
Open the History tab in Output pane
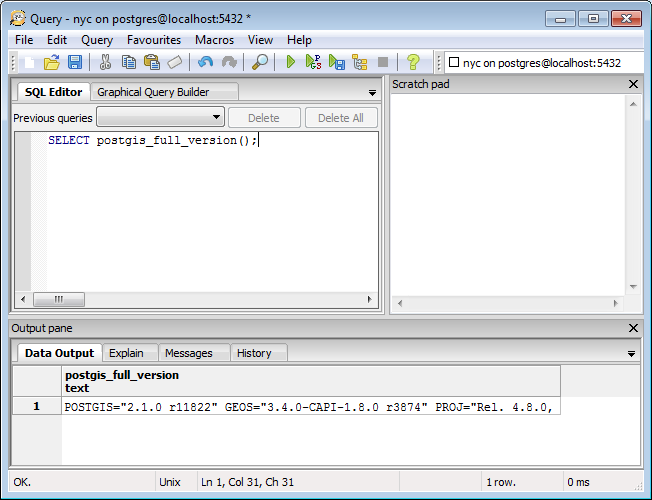pyautogui.click(x=254, y=353)
